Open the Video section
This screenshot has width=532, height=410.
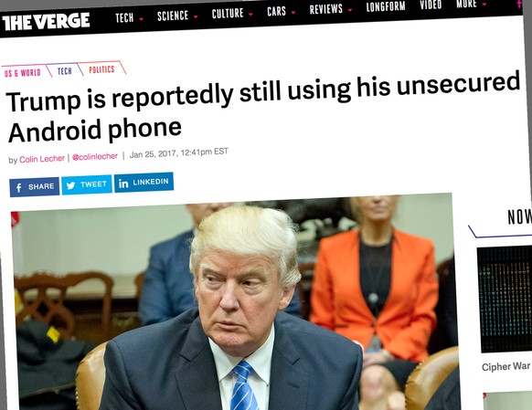pyautogui.click(x=431, y=5)
